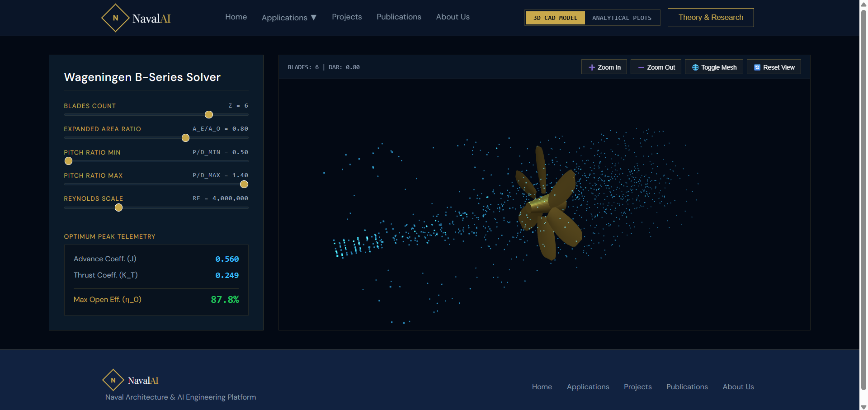Click the 'BLADES COUNT' label
The height and width of the screenshot is (410, 868).
[x=90, y=106]
